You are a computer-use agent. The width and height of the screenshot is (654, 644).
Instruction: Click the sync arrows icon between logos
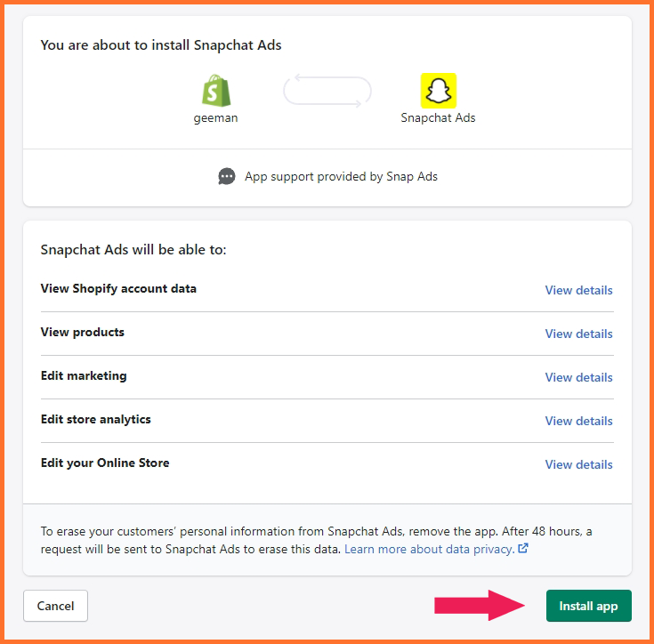click(327, 91)
